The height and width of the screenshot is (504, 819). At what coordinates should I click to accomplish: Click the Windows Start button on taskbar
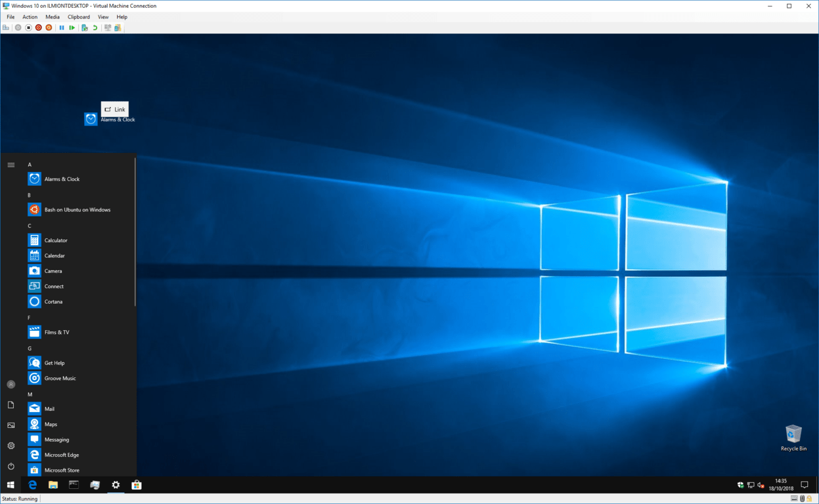pos(11,485)
